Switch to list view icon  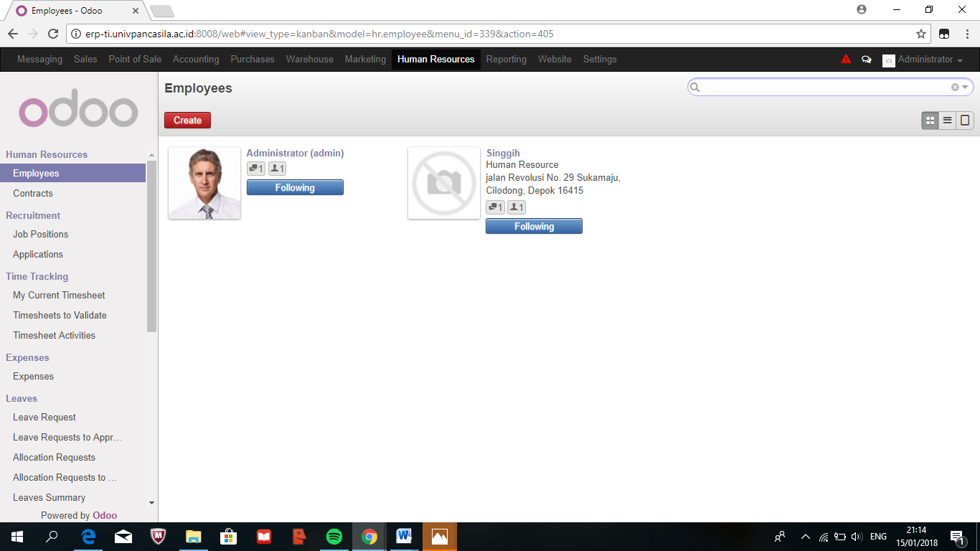[948, 121]
